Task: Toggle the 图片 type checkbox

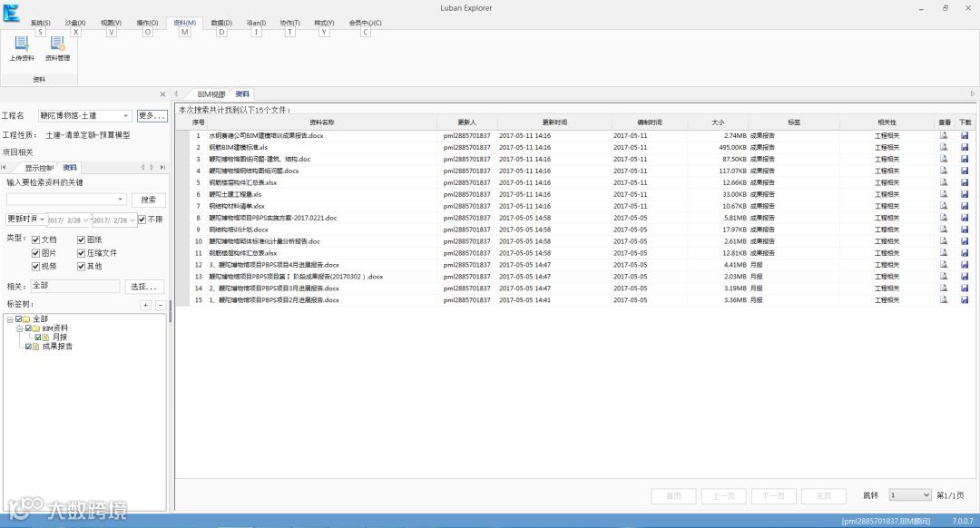Action: pos(35,253)
